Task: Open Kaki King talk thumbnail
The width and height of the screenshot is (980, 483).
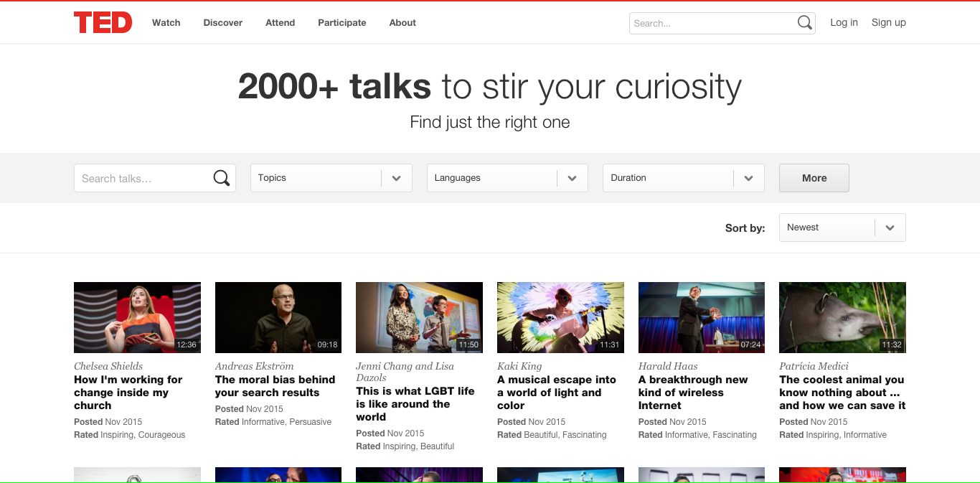Action: tap(560, 317)
